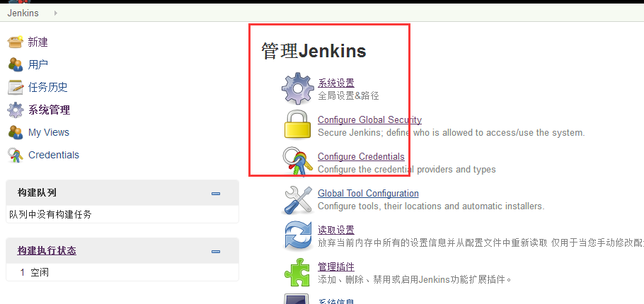Collapse the 构建队列 panel
Screen dimensions: 644x304
(216, 194)
